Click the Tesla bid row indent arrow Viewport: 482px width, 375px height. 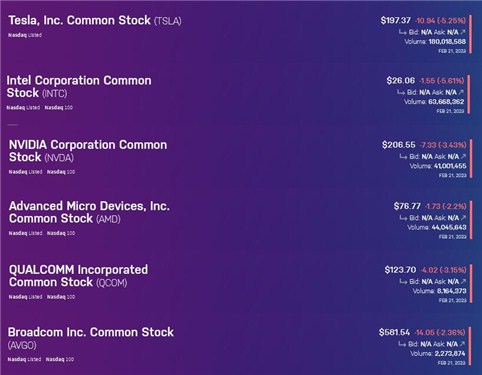pos(402,32)
